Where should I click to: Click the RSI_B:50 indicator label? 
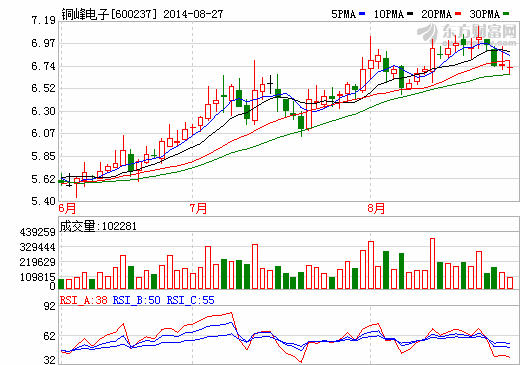point(136,300)
